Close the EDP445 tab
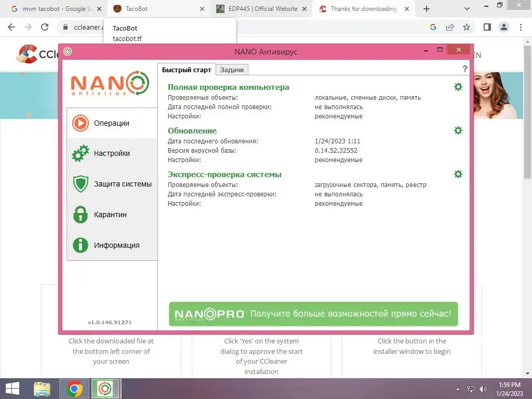Screen dimensions: 532x399 coord(304,9)
